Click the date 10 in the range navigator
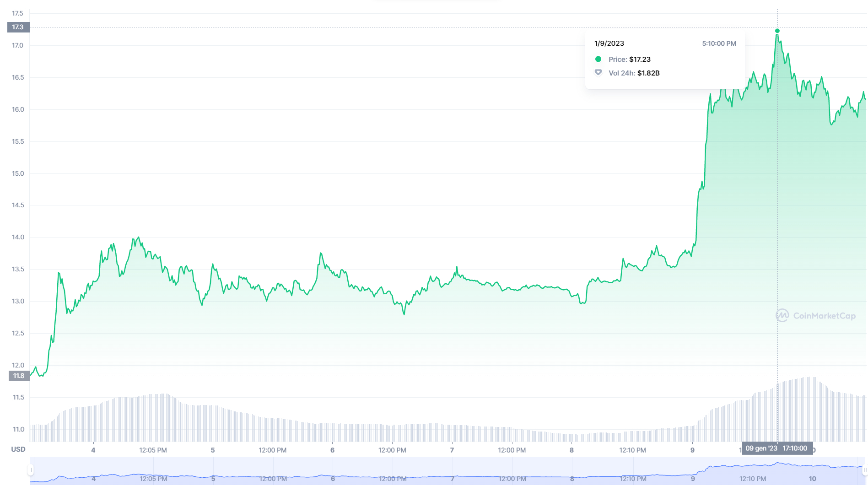This screenshot has height=486, width=868. (812, 479)
